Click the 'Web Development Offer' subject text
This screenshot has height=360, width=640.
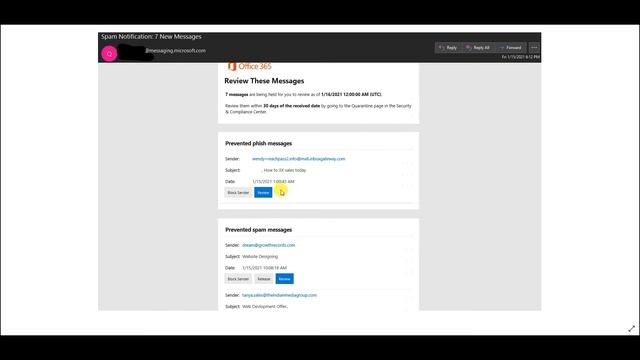coord(265,307)
